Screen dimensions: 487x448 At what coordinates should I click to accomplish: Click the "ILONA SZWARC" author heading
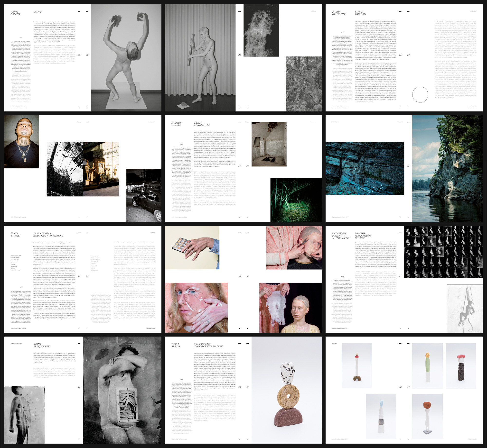pos(16,235)
